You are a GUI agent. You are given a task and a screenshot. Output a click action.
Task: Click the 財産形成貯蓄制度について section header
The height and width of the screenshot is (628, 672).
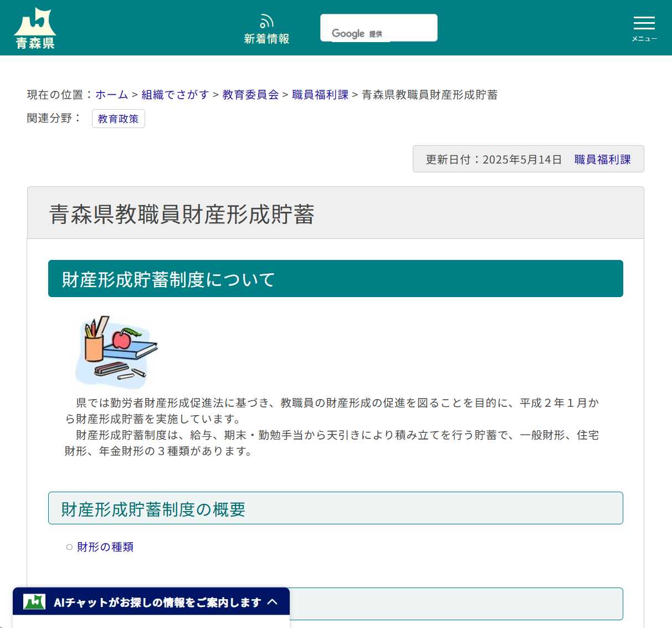pos(167,279)
